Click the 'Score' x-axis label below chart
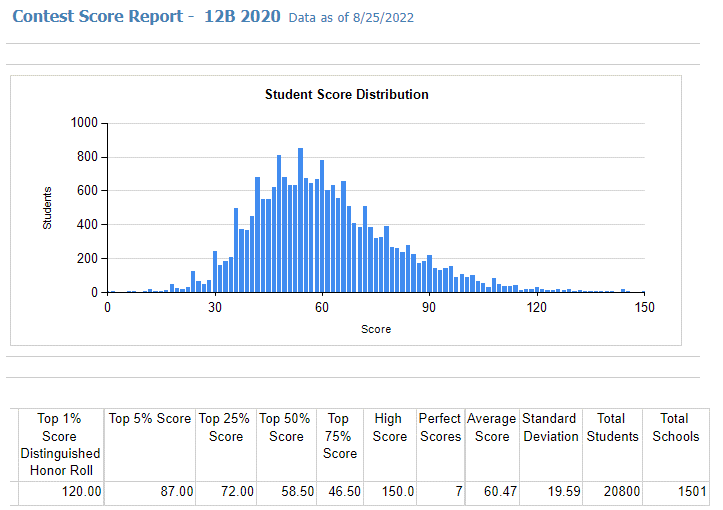The height and width of the screenshot is (510, 723). (376, 329)
